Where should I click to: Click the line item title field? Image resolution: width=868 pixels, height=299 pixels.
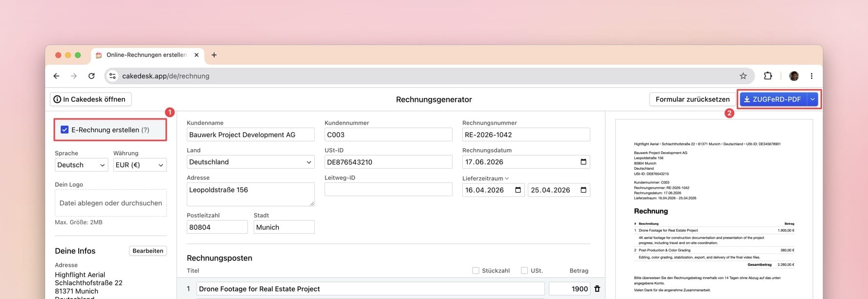click(370, 289)
